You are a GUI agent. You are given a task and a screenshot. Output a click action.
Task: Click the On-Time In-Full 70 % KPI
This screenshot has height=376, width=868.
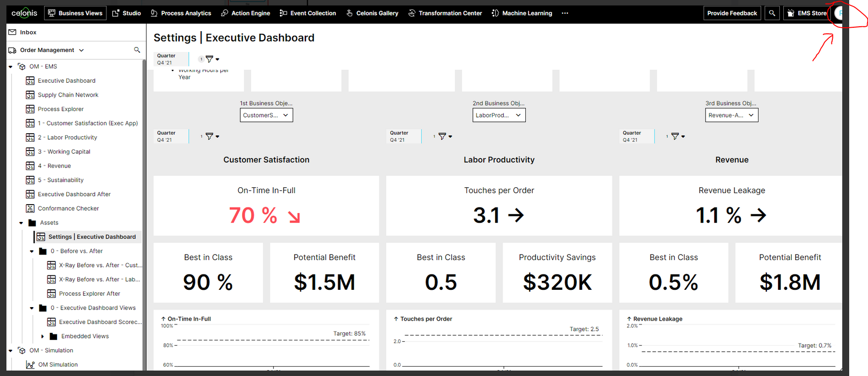tap(266, 206)
